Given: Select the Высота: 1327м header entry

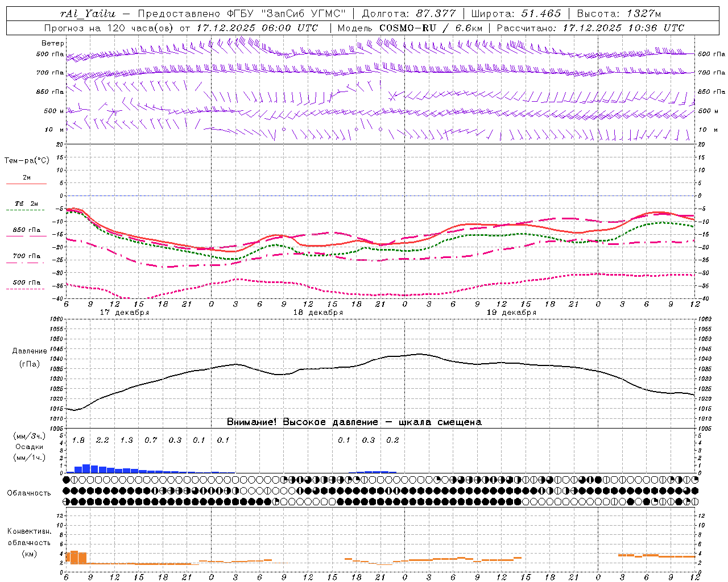Looking at the screenshot, I should [x=619, y=14].
